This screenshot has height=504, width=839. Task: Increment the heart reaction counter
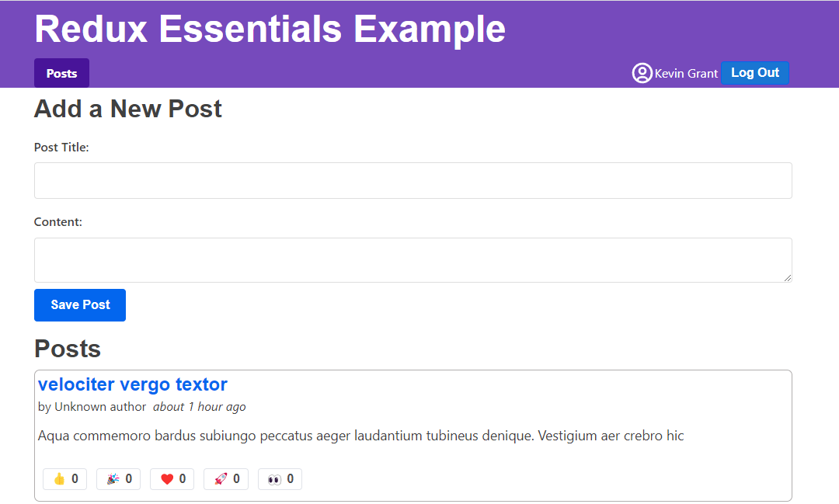click(172, 478)
